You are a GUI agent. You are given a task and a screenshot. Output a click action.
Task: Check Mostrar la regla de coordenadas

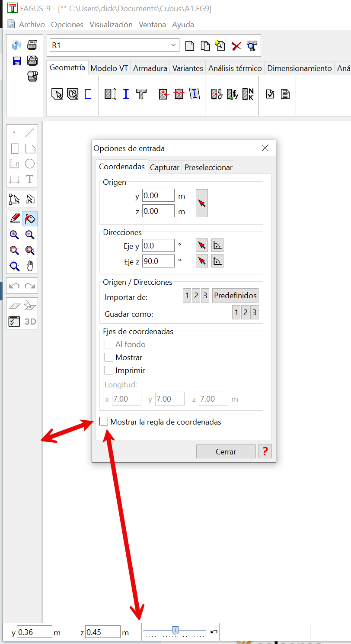coord(104,422)
